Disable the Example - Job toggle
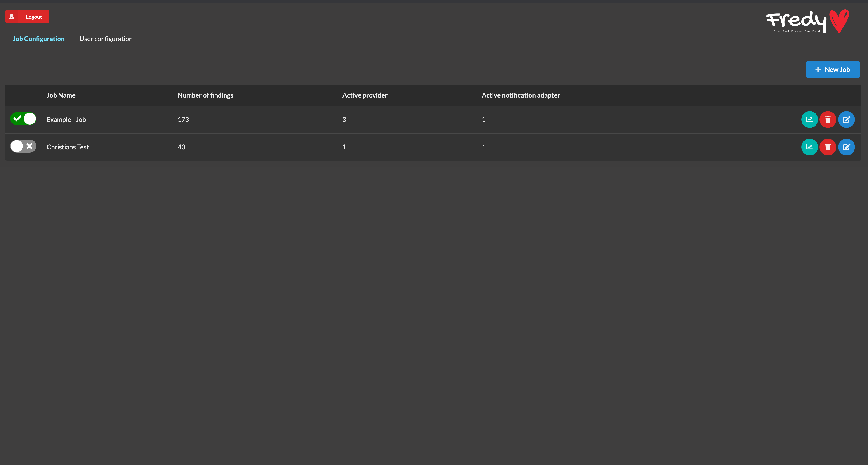Viewport: 868px width, 465px height. 23,119
